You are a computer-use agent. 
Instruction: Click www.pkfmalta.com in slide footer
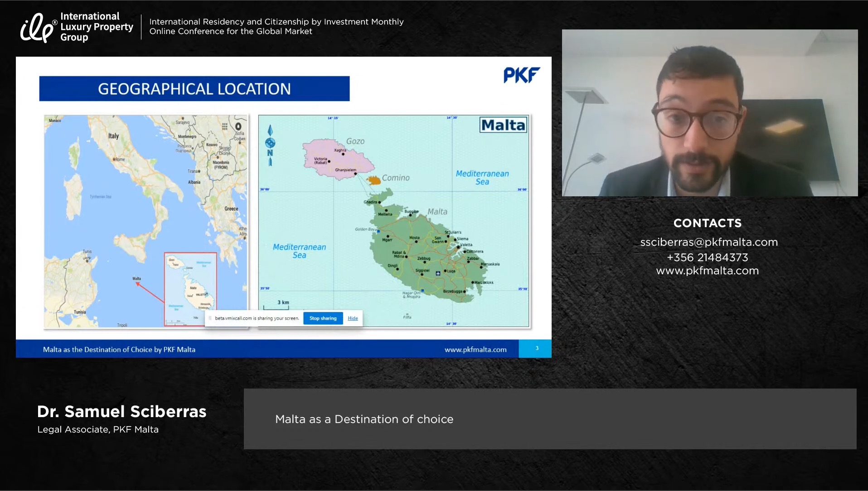pyautogui.click(x=475, y=350)
